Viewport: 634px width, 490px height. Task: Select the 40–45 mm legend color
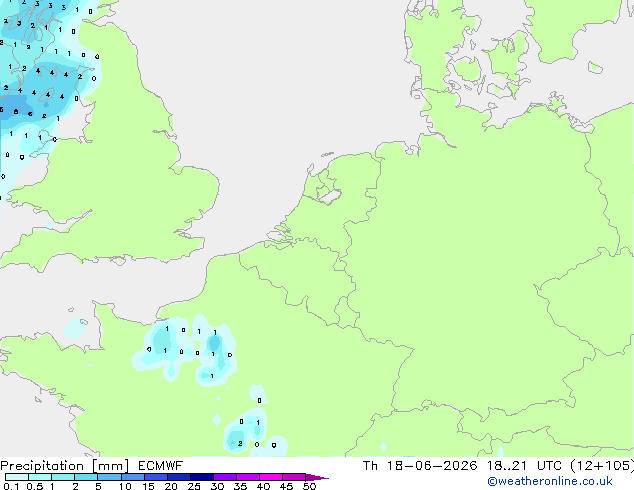(271, 477)
